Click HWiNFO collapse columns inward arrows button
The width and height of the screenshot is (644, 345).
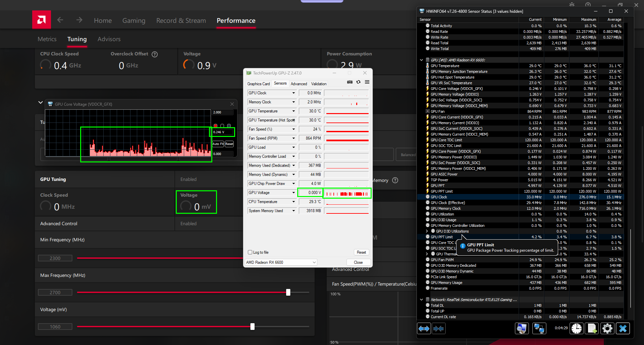coord(438,329)
